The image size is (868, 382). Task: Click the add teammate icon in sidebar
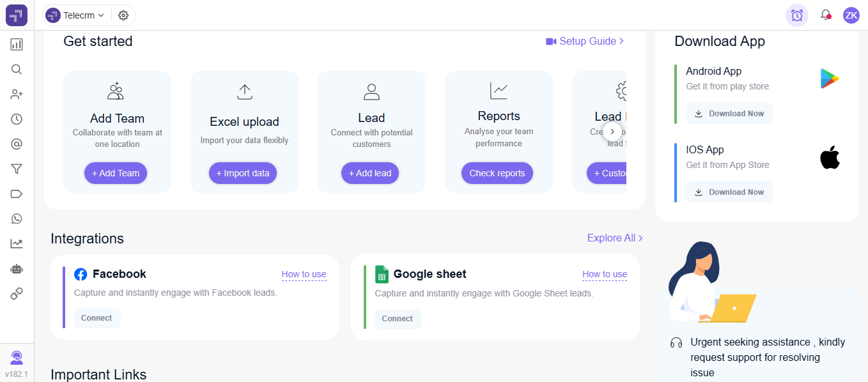(x=16, y=94)
